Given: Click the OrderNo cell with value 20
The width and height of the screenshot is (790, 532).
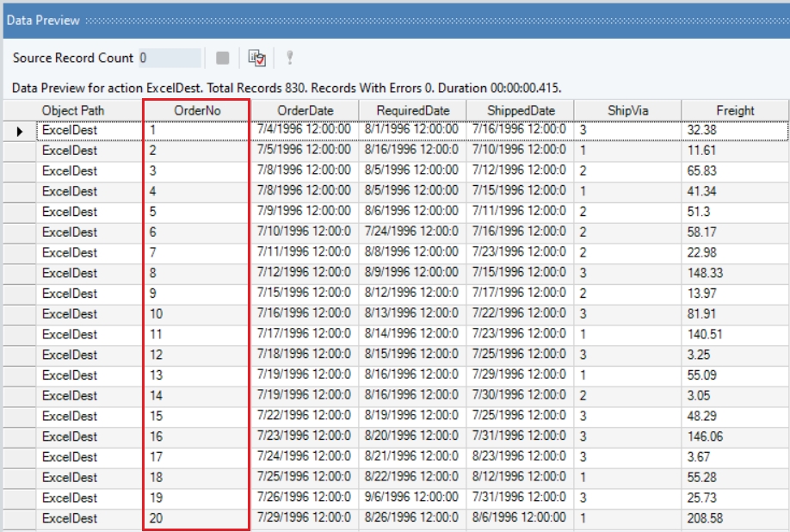Looking at the screenshot, I should click(197, 518).
